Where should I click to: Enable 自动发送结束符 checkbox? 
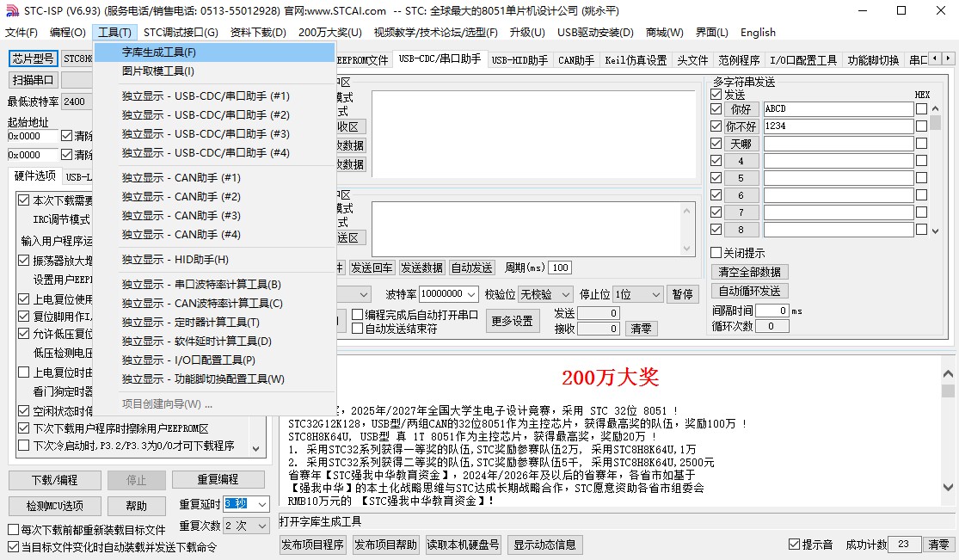click(358, 329)
